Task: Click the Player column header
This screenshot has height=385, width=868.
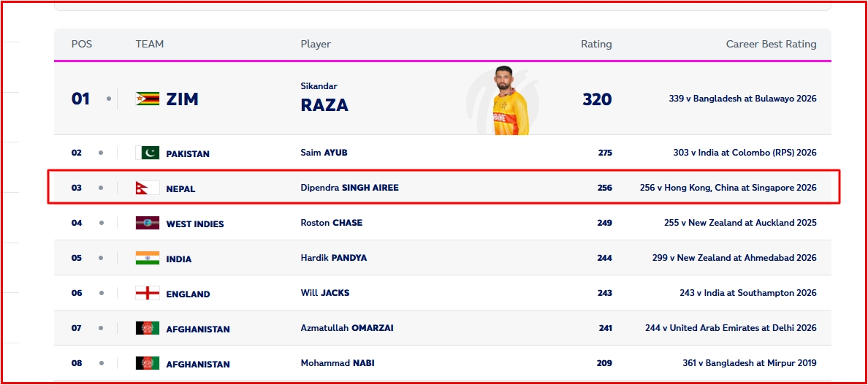Action: click(x=316, y=45)
